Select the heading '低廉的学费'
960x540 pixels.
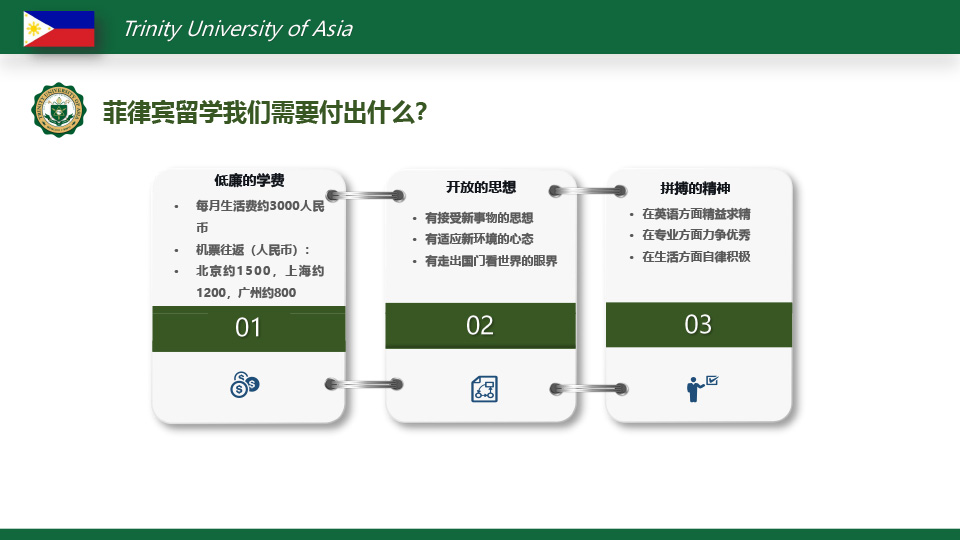tap(249, 180)
